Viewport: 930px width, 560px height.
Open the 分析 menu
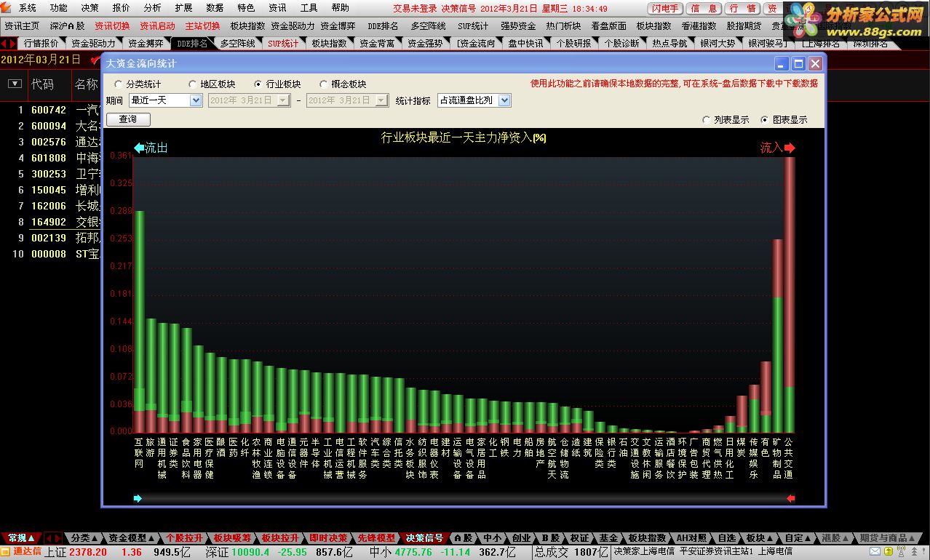153,8
